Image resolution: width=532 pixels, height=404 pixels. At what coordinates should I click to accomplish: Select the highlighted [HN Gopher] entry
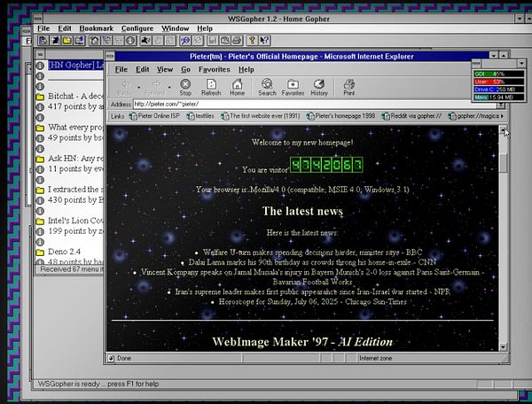coord(75,65)
